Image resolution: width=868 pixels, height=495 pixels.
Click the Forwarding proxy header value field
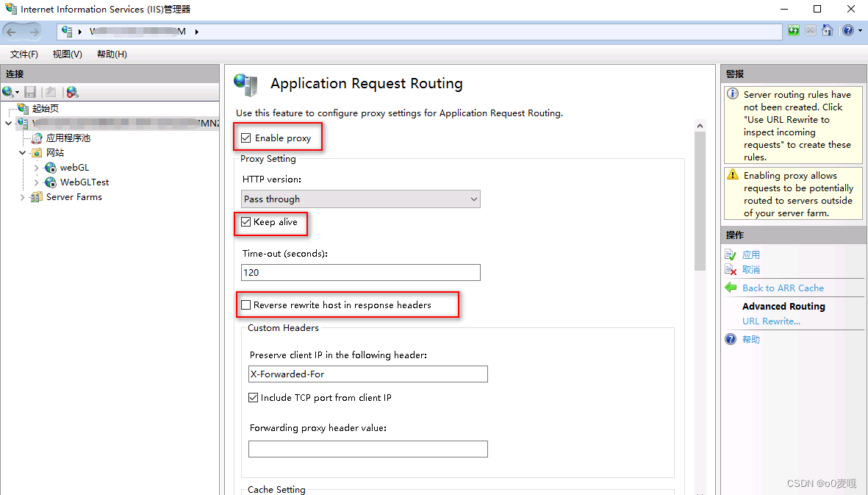368,449
